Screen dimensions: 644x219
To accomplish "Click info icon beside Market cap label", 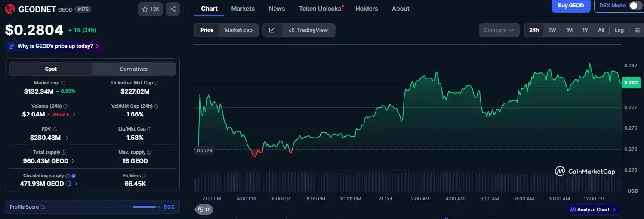I will point(63,83).
